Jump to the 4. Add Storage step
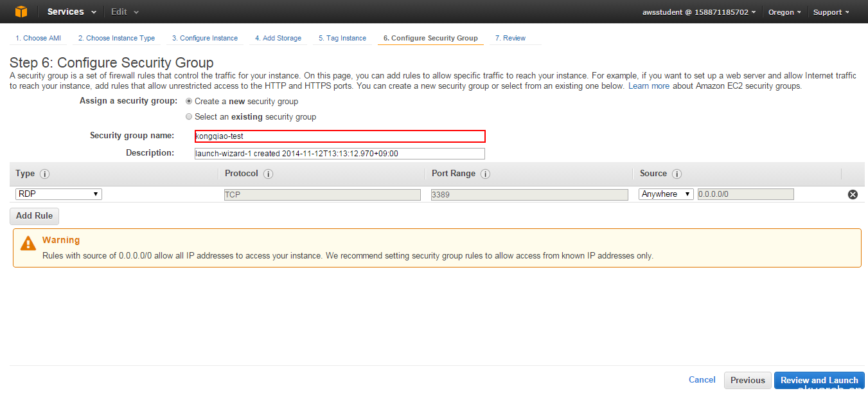The image size is (868, 400). point(278,38)
